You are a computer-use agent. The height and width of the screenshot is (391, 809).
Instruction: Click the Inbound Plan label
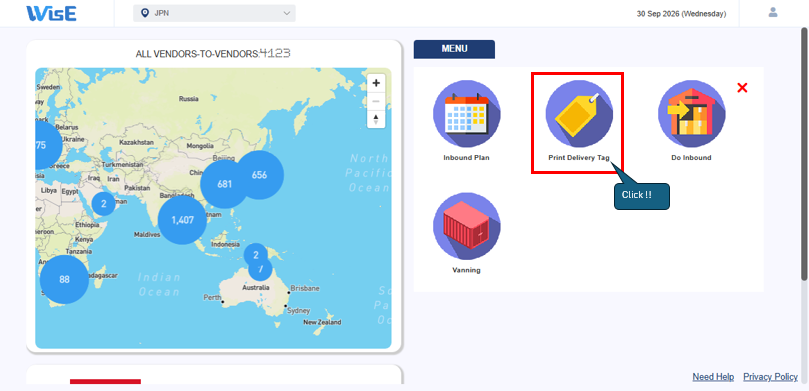[x=466, y=158]
